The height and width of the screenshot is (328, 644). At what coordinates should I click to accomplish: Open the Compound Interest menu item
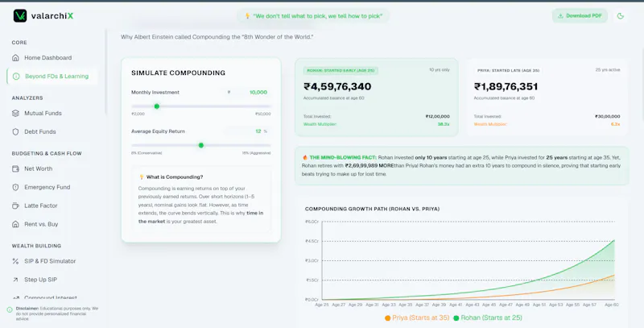[52, 297]
